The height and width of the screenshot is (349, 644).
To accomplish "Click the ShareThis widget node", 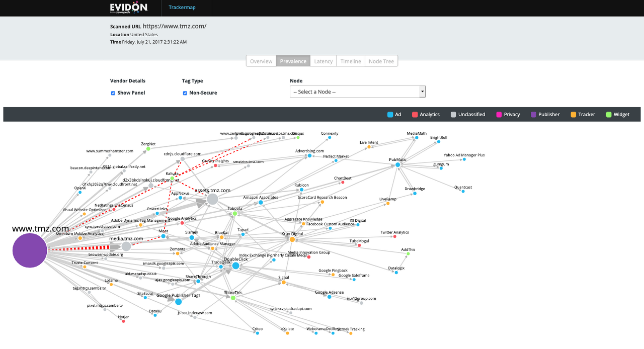I will coord(233,298).
